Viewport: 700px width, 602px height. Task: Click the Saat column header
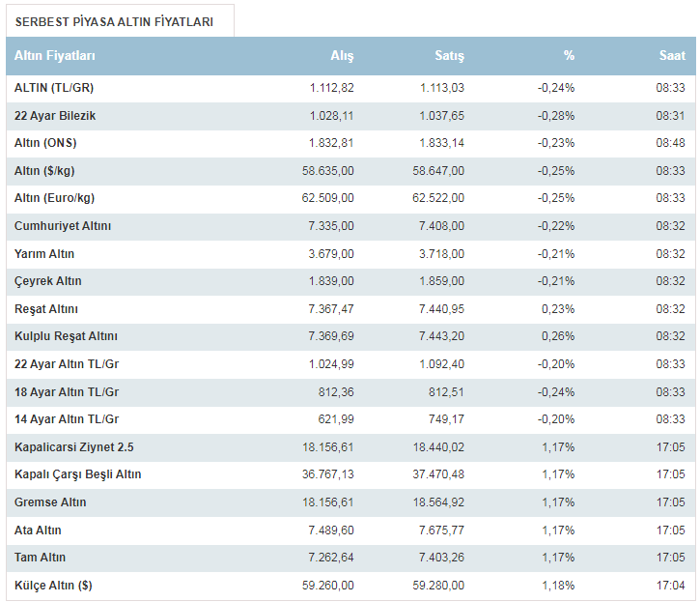click(x=672, y=55)
